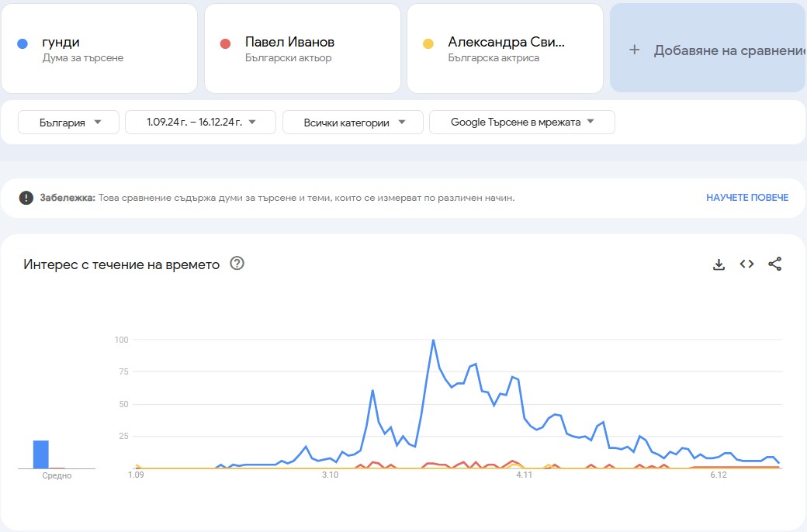Select the гунди search term card

click(x=99, y=48)
